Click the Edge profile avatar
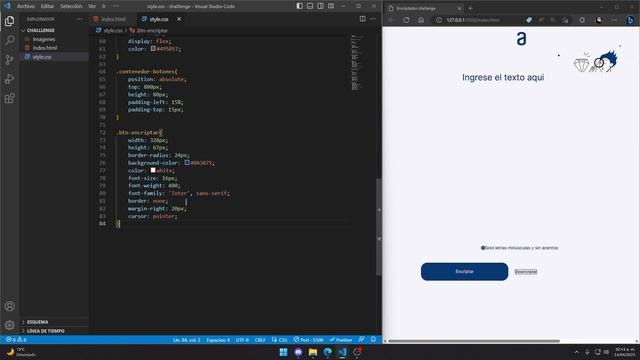The height and width of the screenshot is (360, 640). (x=599, y=20)
